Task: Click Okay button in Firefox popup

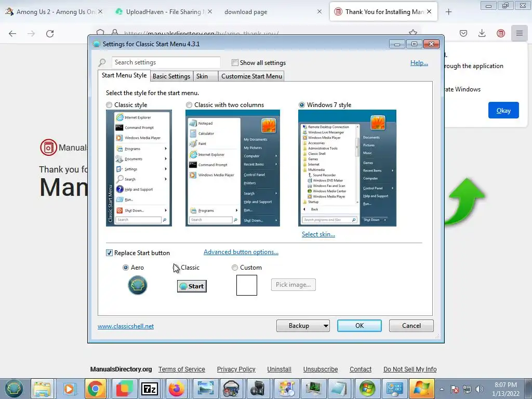Action: pyautogui.click(x=503, y=110)
